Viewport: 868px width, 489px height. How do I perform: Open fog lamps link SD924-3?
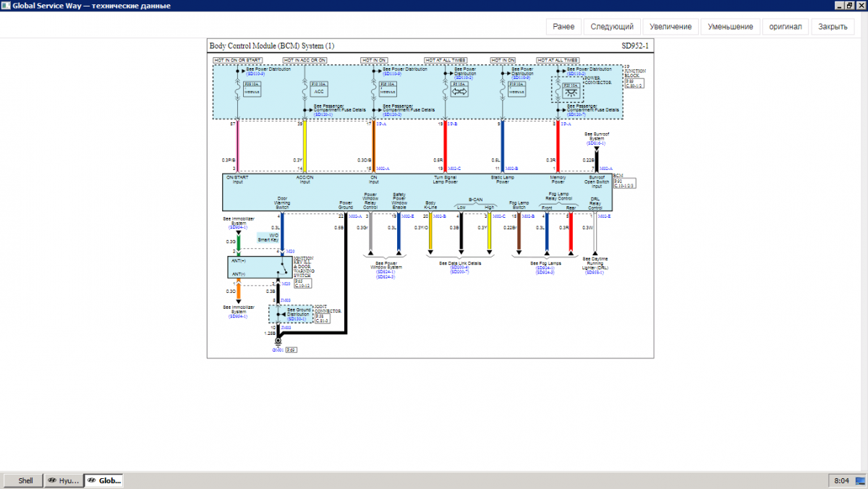[545, 273]
